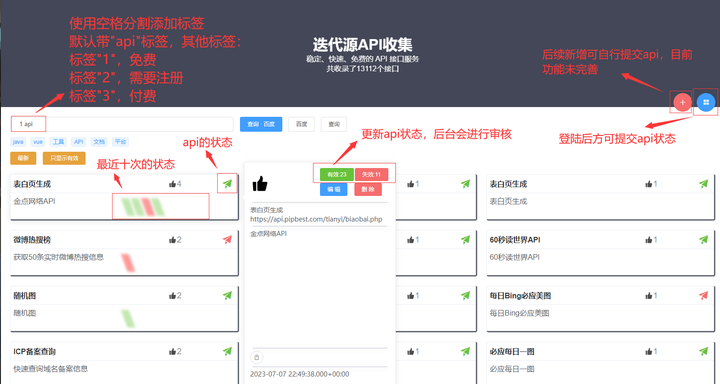This screenshot has width=720, height=384.
Task: Mark the API valid with 有效:23 button
Action: pos(337,175)
